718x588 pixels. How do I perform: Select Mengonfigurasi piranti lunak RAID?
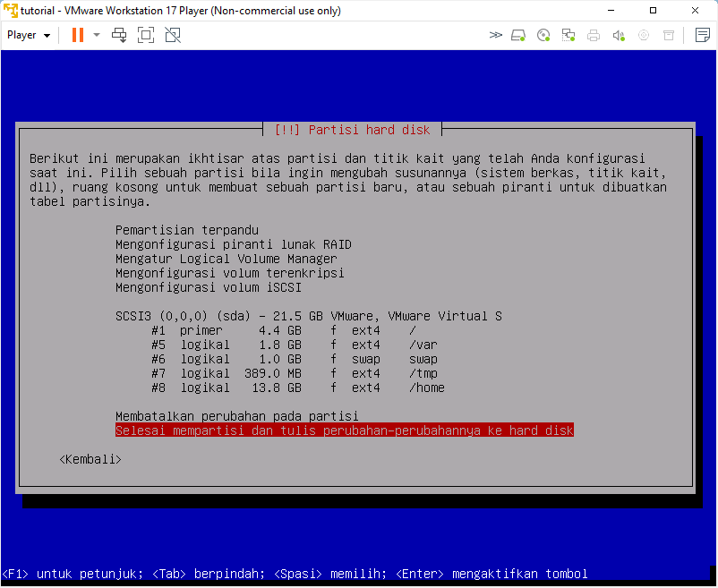tap(234, 245)
